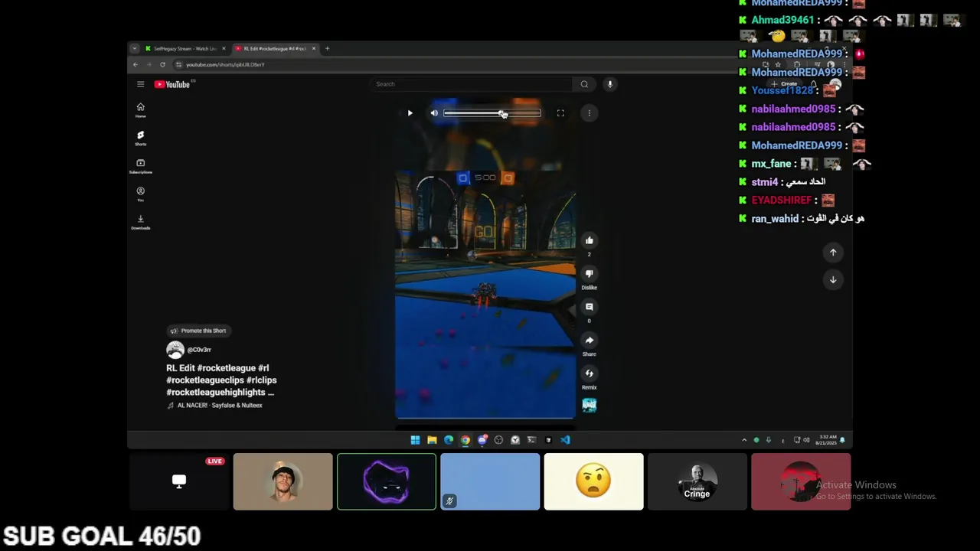Select the participant tile with purple glowing avatar
Screen dimensions: 980x551
tap(387, 481)
